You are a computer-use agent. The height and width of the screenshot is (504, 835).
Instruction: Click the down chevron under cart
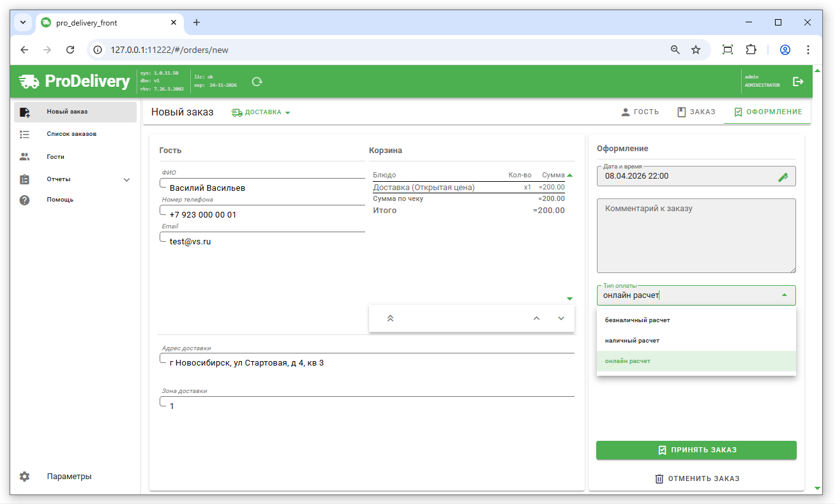pyautogui.click(x=561, y=318)
